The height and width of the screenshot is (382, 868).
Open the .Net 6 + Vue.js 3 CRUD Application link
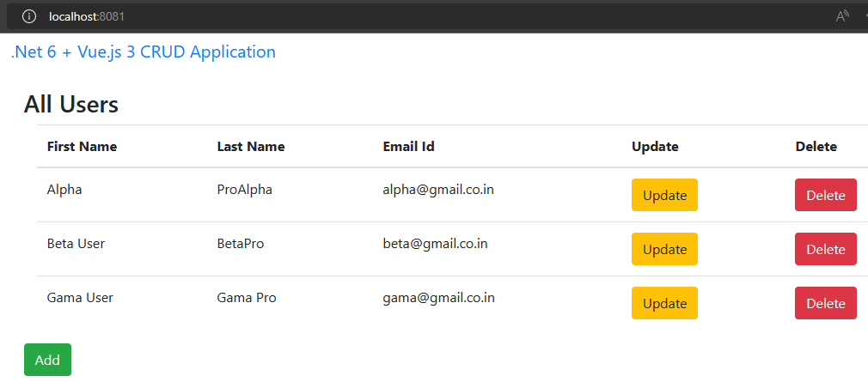coord(144,52)
